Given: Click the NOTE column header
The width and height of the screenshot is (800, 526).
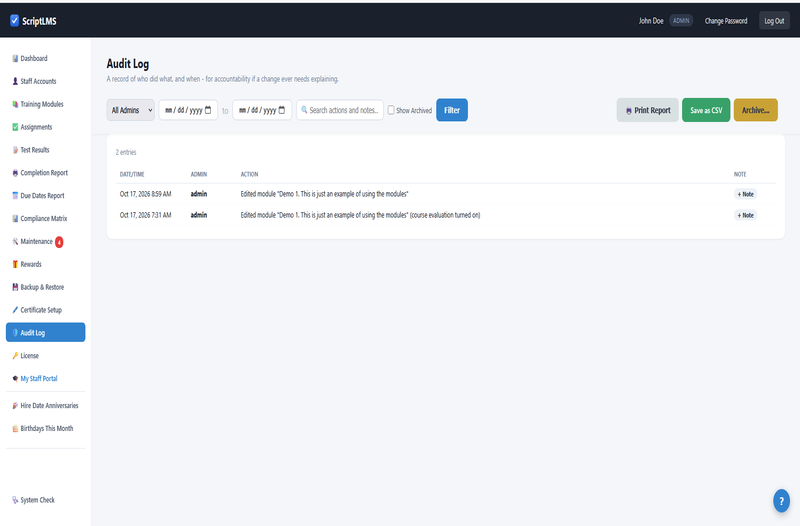Looking at the screenshot, I should [740, 174].
